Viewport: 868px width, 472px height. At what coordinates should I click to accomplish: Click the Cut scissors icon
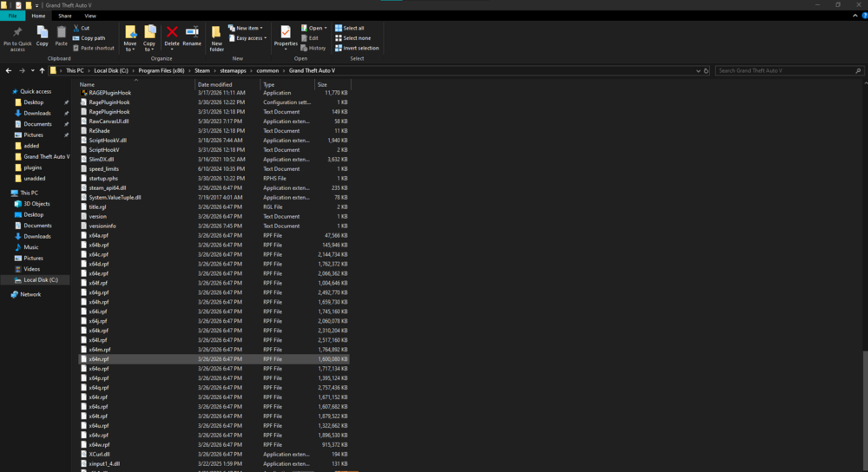click(x=76, y=29)
